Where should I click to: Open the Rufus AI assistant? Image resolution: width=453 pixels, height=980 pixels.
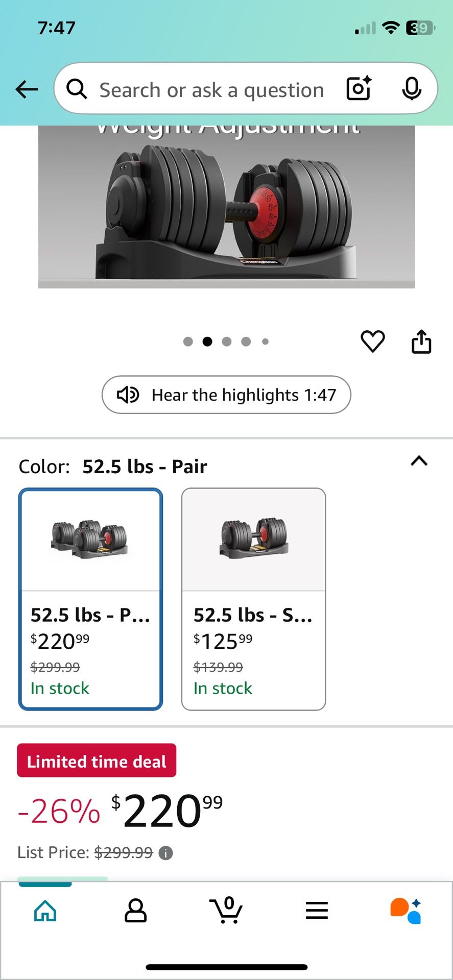click(x=405, y=910)
